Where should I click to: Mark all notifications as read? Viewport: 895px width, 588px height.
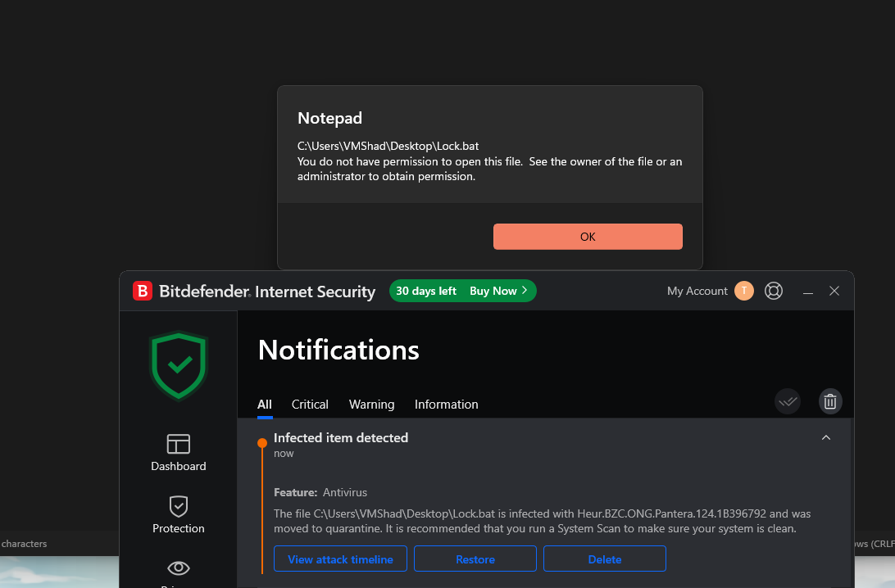pos(788,401)
